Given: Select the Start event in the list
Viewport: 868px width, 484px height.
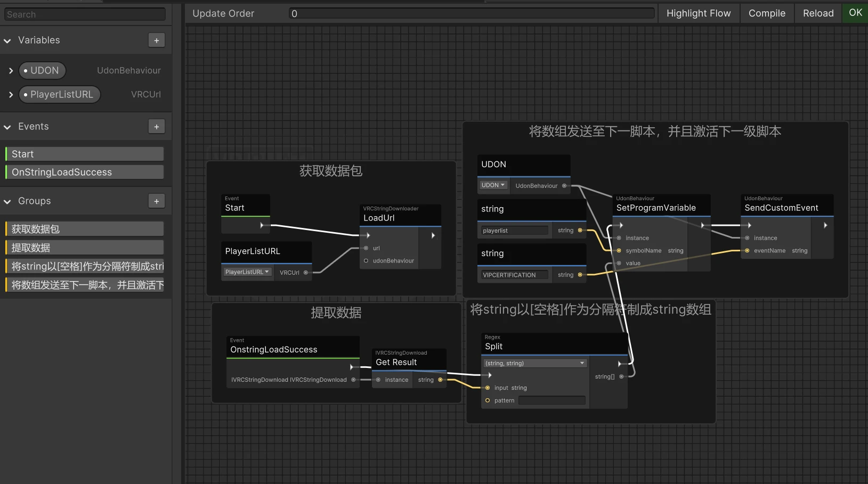Looking at the screenshot, I should tap(84, 154).
